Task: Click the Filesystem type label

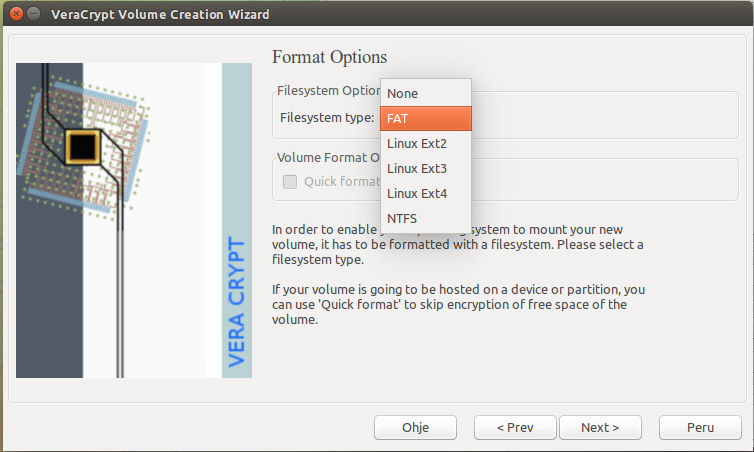Action: [327, 117]
